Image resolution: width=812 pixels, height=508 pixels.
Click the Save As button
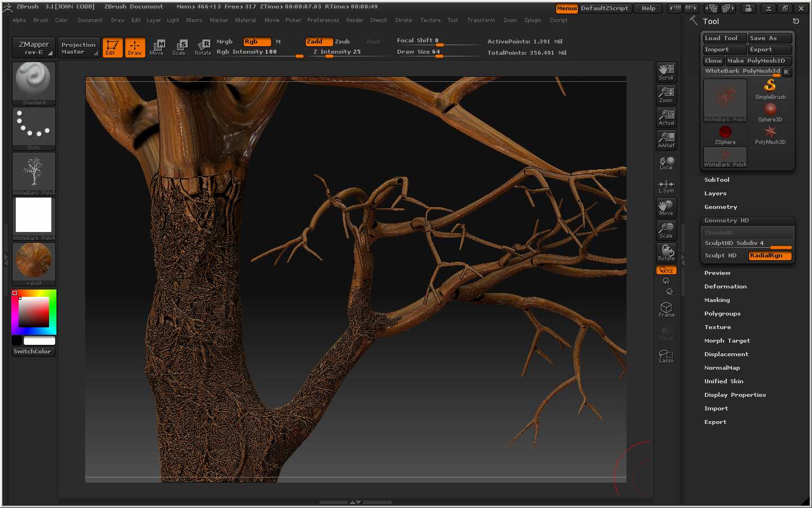(x=770, y=38)
